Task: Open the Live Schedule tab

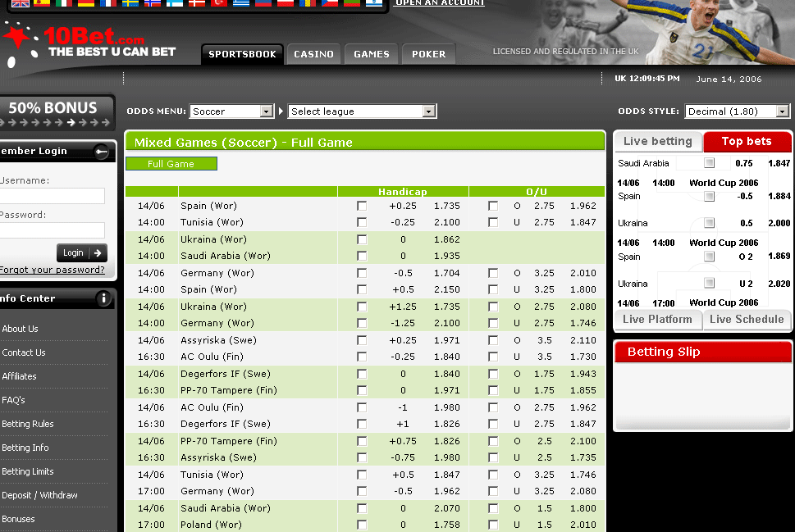Action: click(747, 319)
